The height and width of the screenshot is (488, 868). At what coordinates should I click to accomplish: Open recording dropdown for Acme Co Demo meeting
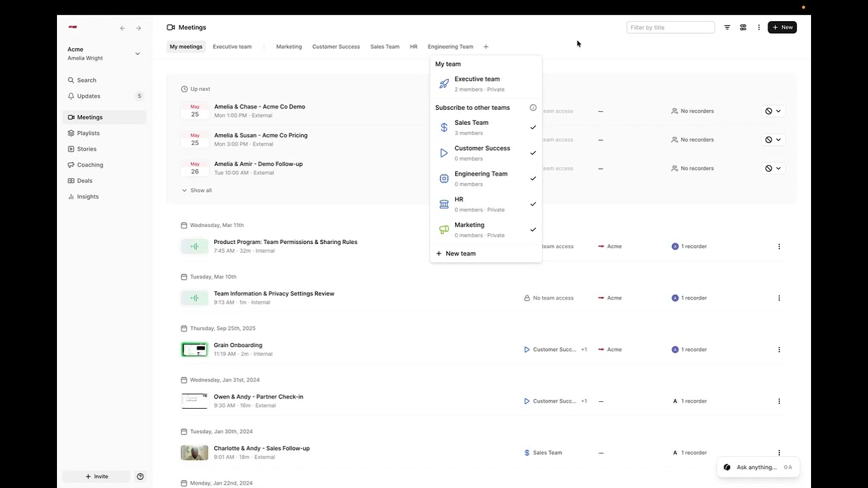pyautogui.click(x=773, y=111)
